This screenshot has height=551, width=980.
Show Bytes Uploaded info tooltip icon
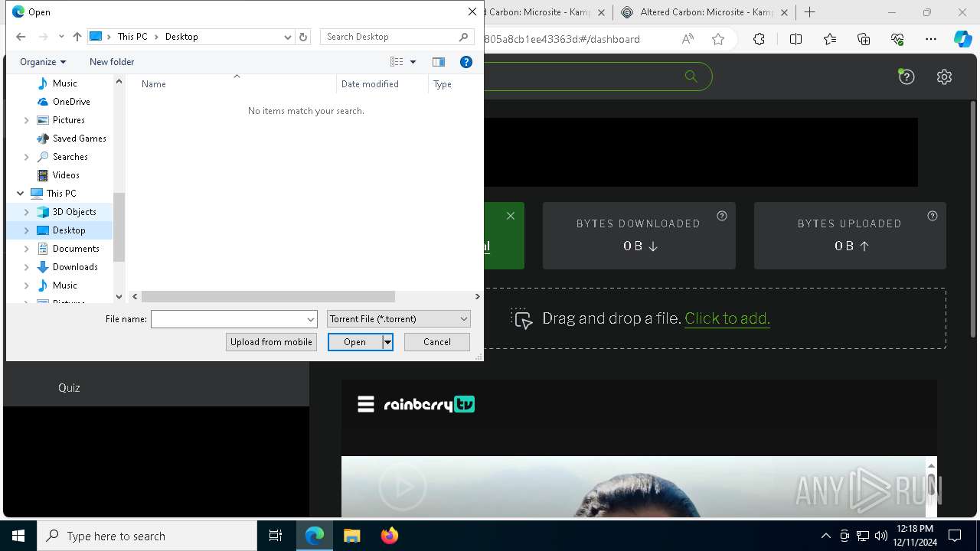click(x=933, y=216)
